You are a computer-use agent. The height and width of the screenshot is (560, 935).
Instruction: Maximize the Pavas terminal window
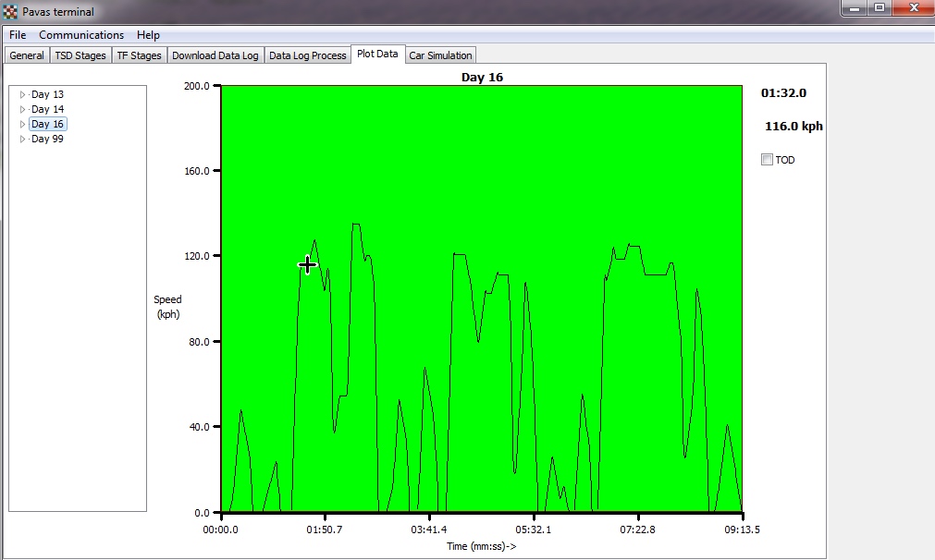(x=879, y=8)
